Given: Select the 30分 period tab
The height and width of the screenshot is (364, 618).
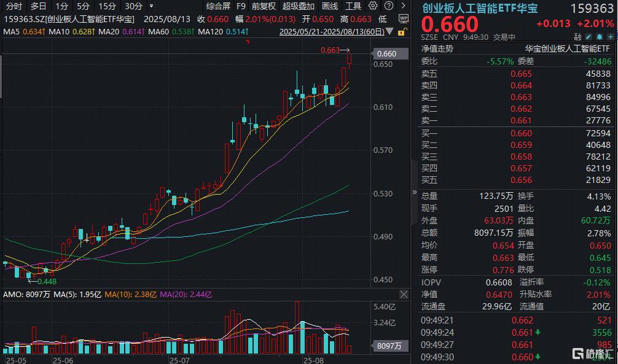Looking at the screenshot, I should point(133,6).
